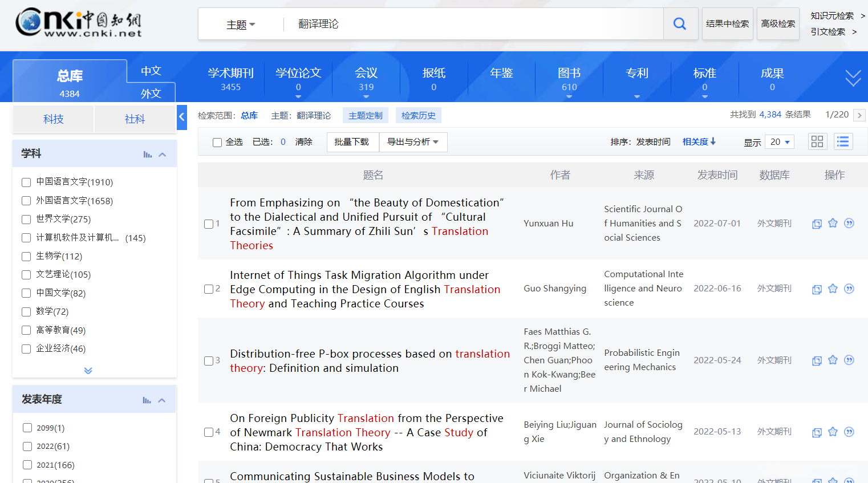
Task: Open the 主题 search field dropdown
Action: [x=241, y=25]
